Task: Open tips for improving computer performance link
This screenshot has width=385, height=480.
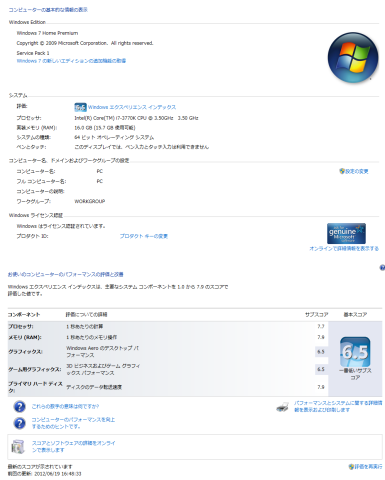Action: pos(73,423)
